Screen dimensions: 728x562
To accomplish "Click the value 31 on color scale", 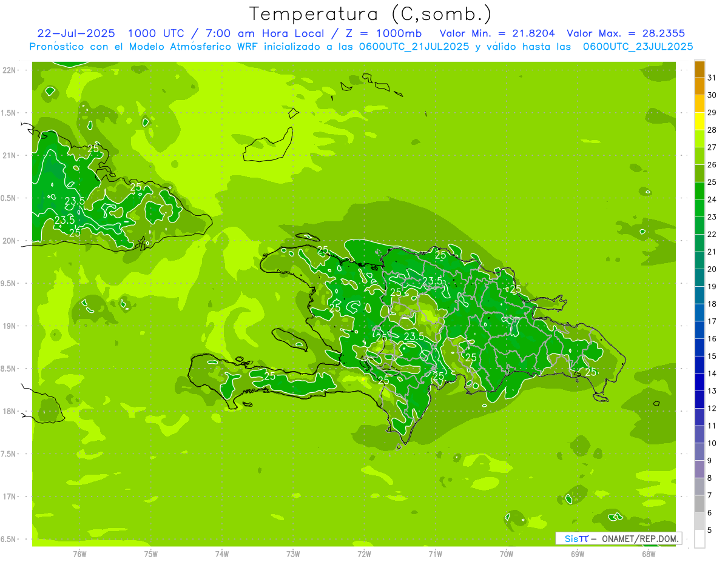I will click(712, 78).
